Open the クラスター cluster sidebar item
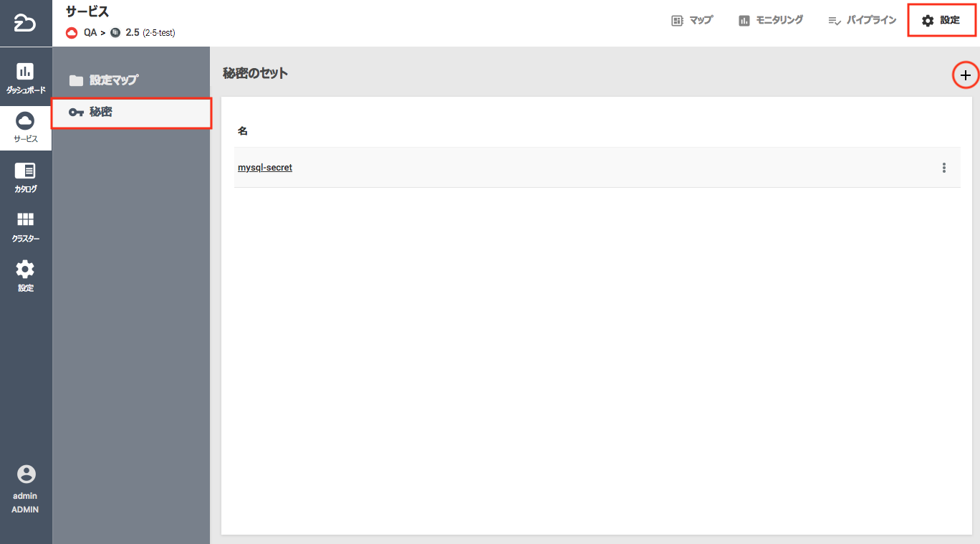Image resolution: width=980 pixels, height=544 pixels. point(26,227)
